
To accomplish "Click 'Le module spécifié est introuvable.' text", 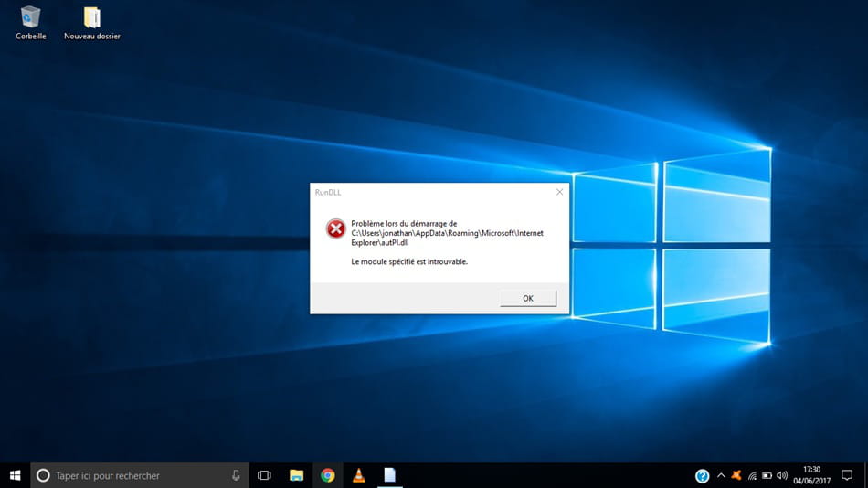I will (x=409, y=261).
